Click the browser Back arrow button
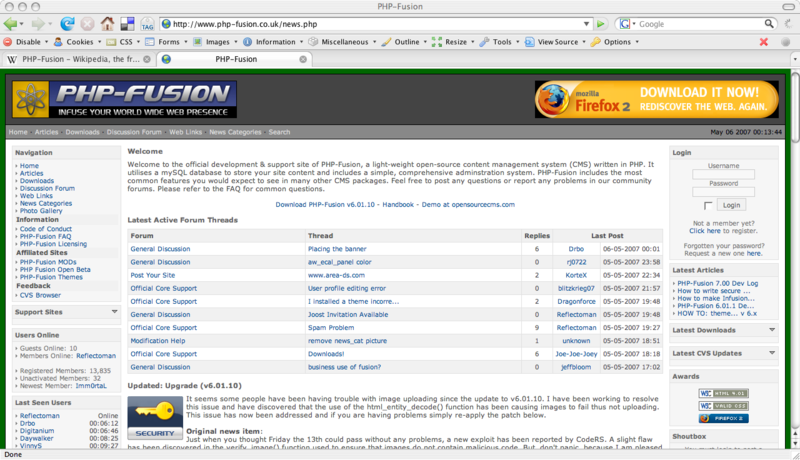 click(x=10, y=23)
